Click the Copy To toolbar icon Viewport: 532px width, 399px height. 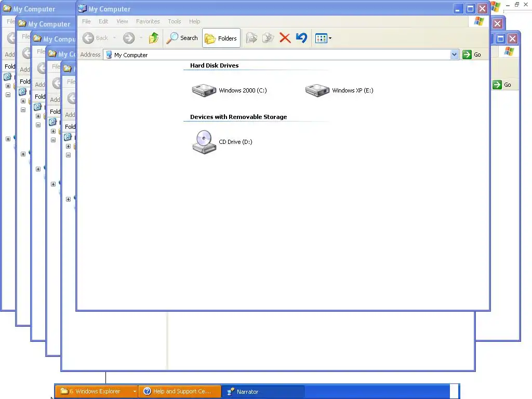(268, 37)
